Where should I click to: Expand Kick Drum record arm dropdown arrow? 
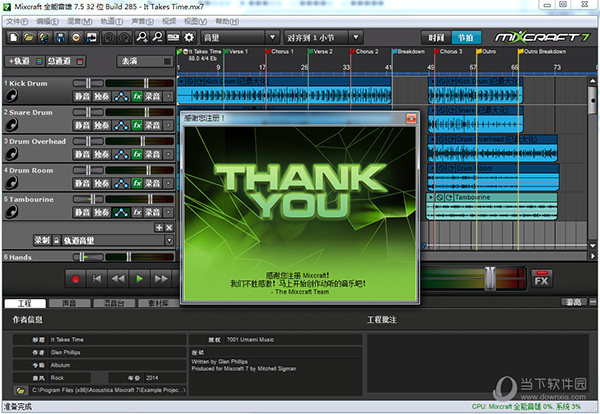pyautogui.click(x=168, y=96)
